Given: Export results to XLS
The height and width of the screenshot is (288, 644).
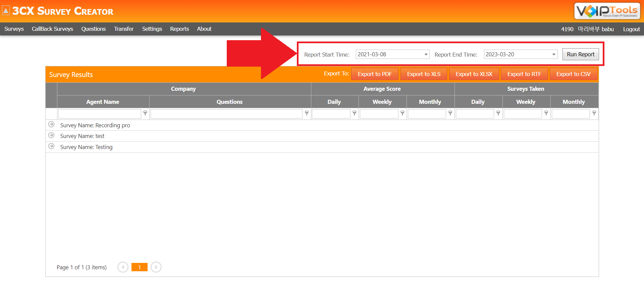Looking at the screenshot, I should pyautogui.click(x=424, y=74).
